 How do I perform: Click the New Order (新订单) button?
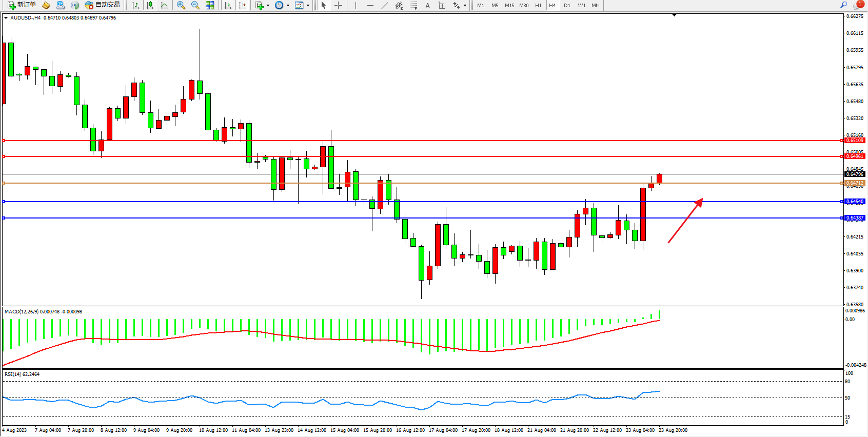[22, 5]
